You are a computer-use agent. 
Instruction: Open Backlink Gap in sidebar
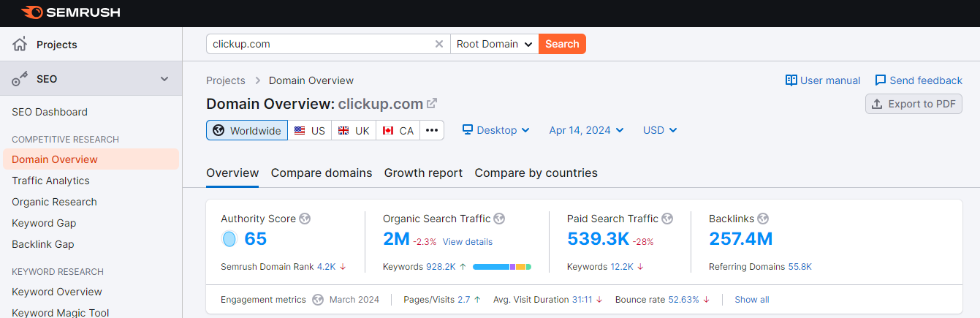point(42,244)
